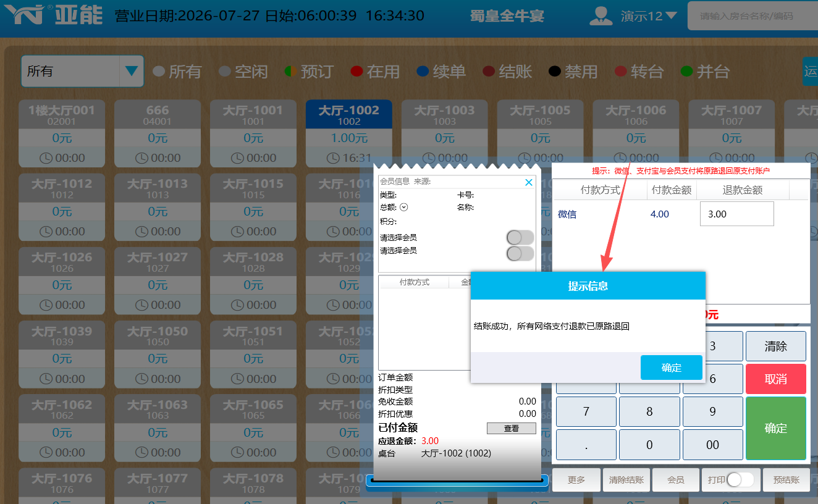Click the 查看 button next to 已付金额
This screenshot has width=818, height=504.
[x=512, y=428]
